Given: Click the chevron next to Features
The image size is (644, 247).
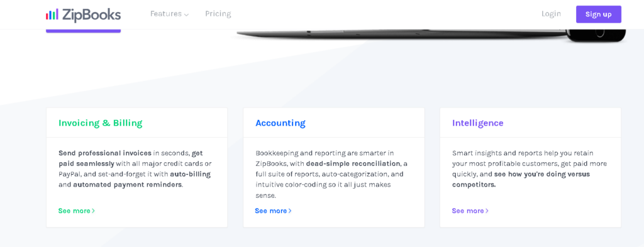Looking at the screenshot, I should tap(186, 15).
